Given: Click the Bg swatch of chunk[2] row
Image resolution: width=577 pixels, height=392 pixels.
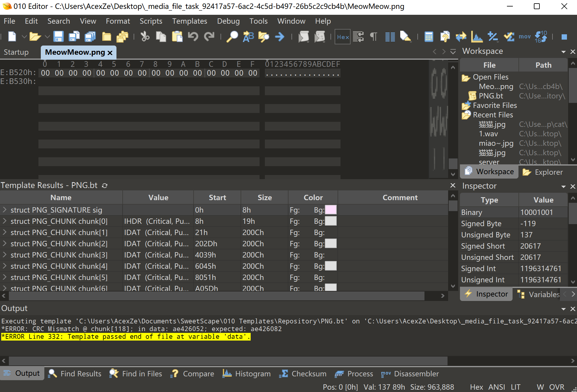Looking at the screenshot, I should pos(331,243).
